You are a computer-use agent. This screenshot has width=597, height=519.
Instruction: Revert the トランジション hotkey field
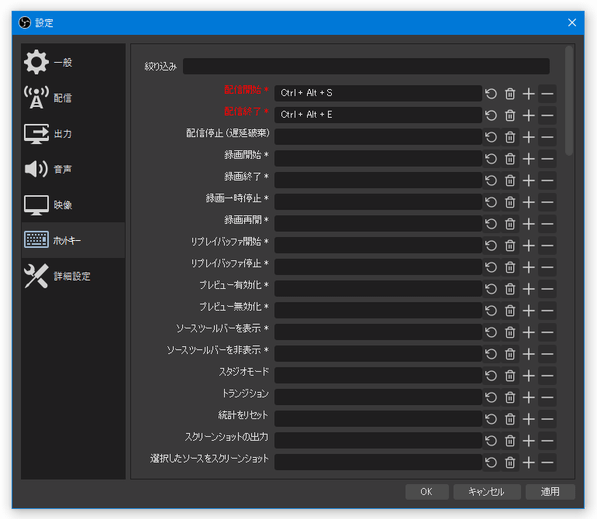coord(491,398)
